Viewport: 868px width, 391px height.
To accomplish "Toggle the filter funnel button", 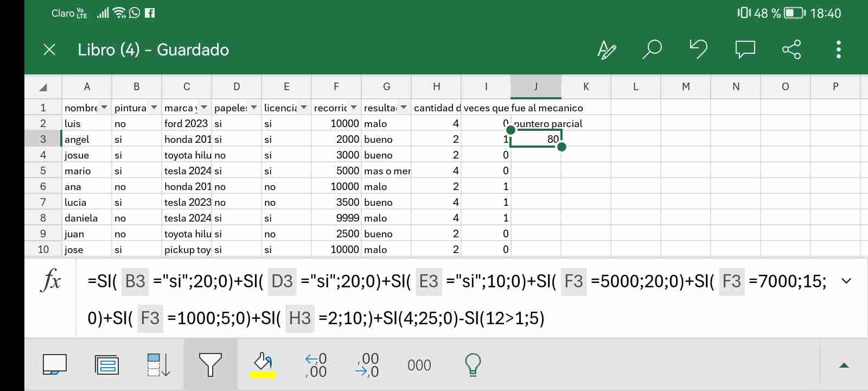I will 210,365.
